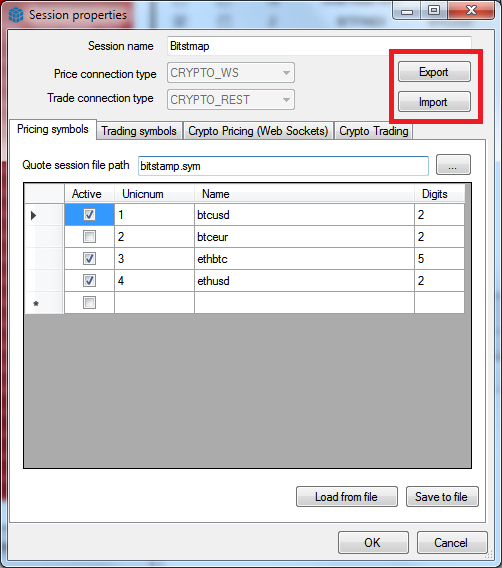Click the Session properties app icon
Screen dimensions: 502x568
click(x=16, y=15)
